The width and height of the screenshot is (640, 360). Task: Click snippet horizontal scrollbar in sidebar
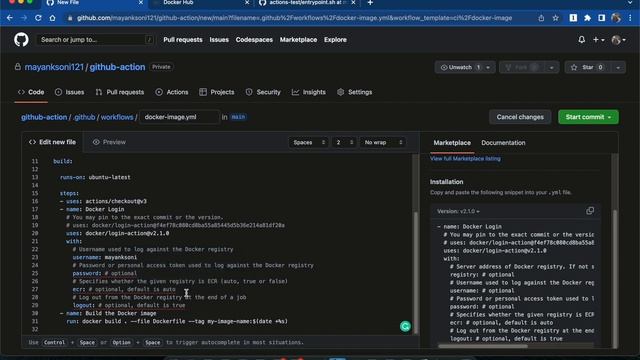pos(483,346)
